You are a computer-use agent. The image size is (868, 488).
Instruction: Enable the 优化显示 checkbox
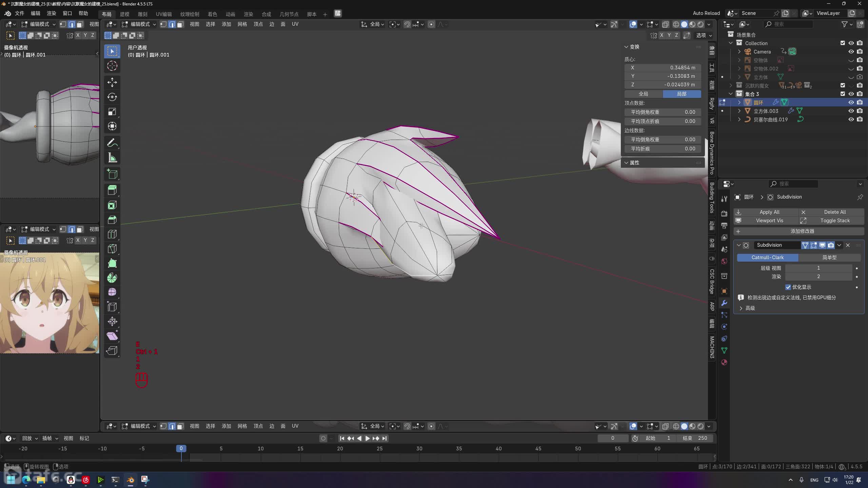pos(788,287)
